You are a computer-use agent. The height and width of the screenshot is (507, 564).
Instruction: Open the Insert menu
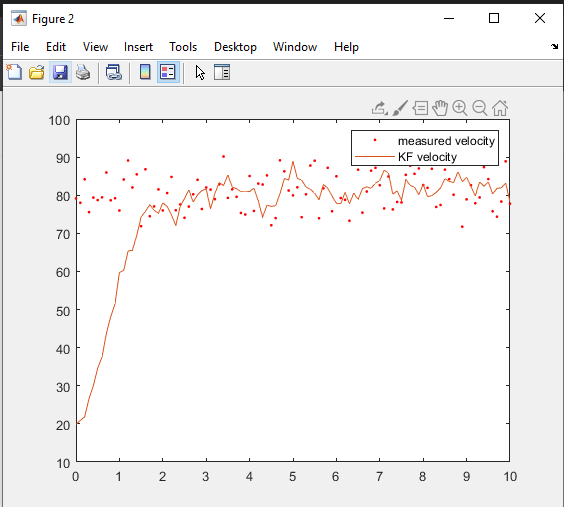138,47
